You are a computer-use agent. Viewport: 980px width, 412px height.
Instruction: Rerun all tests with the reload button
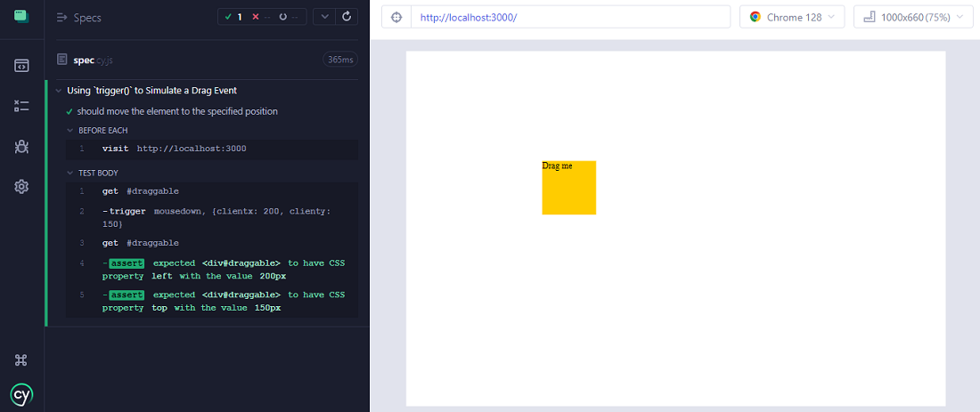coord(347,17)
